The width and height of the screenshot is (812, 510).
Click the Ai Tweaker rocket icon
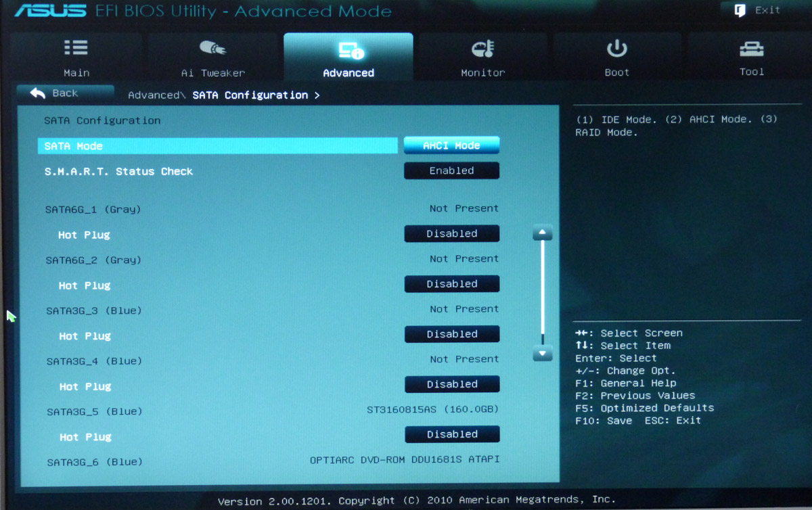(212, 48)
